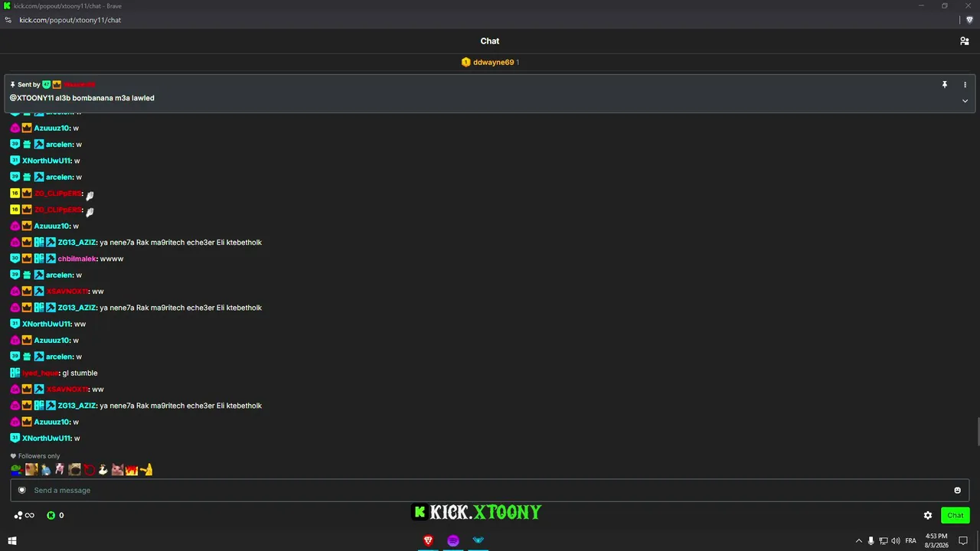Open the blue bird taskbar app
The height and width of the screenshot is (551, 980).
click(479, 540)
